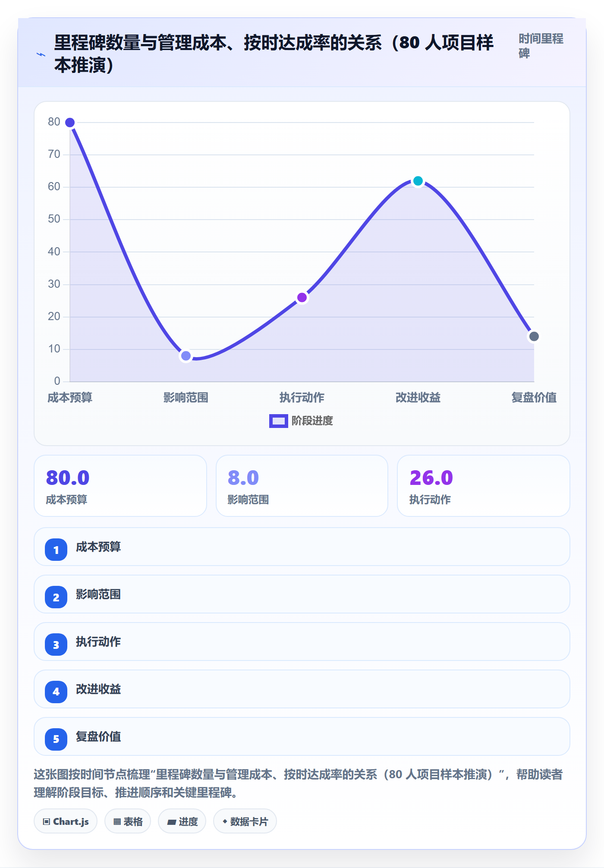Click the 改进收益 x-axis label

418,397
